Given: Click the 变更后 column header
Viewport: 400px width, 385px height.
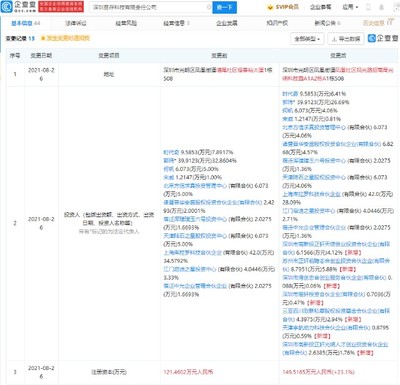Looking at the screenshot, I should (338, 56).
